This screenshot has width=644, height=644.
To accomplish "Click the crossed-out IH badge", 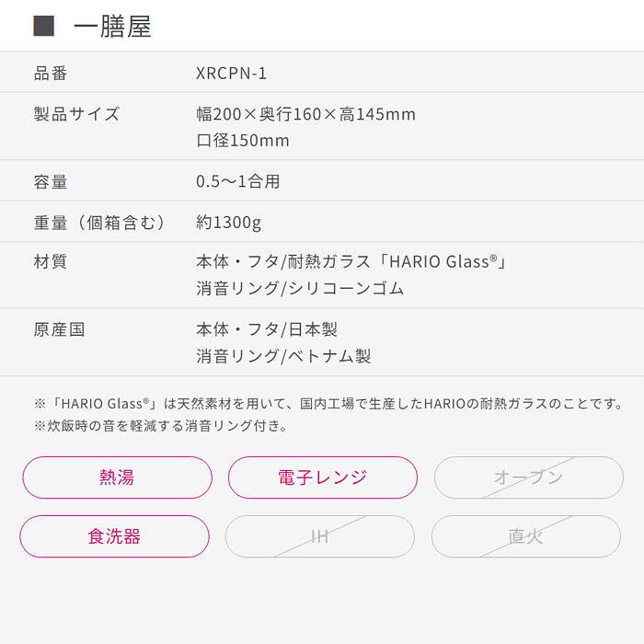I will [319, 536].
